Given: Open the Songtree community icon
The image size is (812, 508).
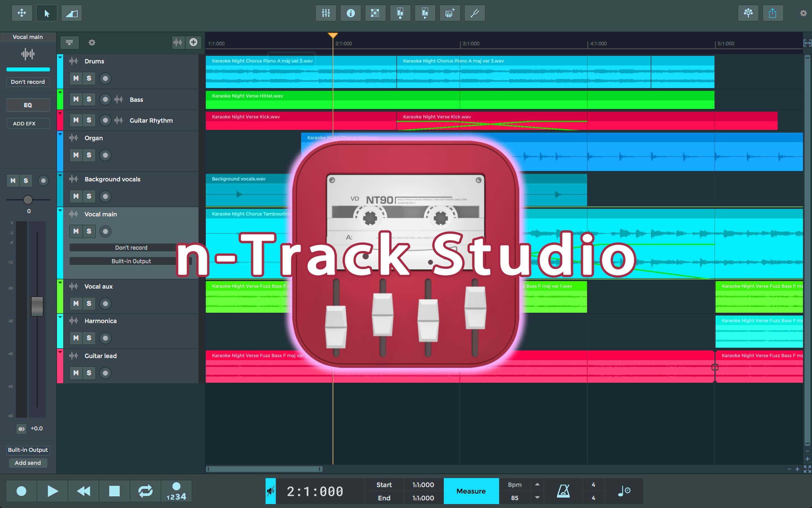Looking at the screenshot, I should point(748,13).
